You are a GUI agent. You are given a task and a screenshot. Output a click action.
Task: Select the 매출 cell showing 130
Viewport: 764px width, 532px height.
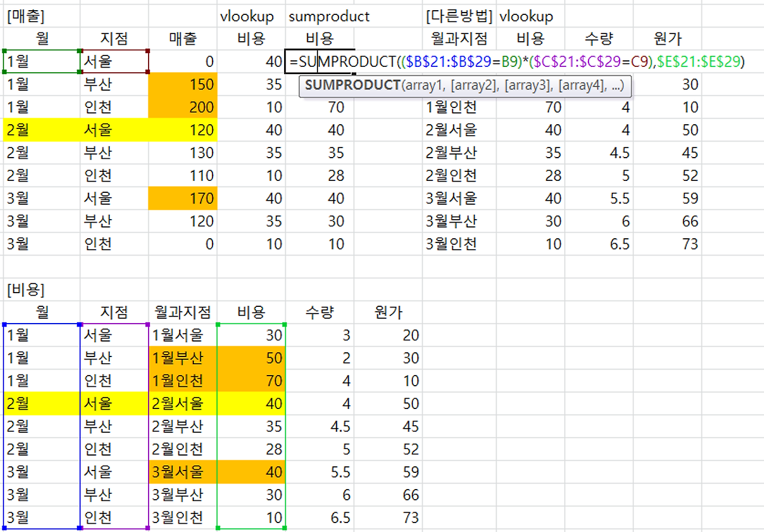click(x=183, y=153)
